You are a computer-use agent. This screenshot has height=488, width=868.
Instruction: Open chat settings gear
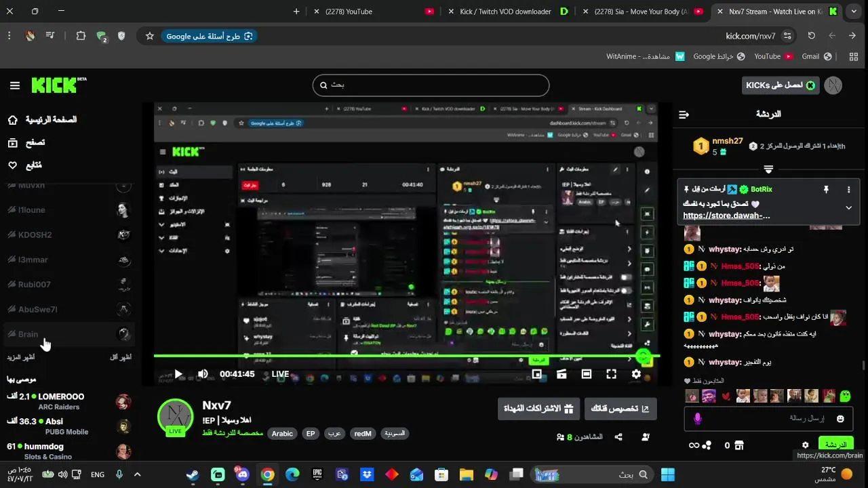(x=806, y=445)
